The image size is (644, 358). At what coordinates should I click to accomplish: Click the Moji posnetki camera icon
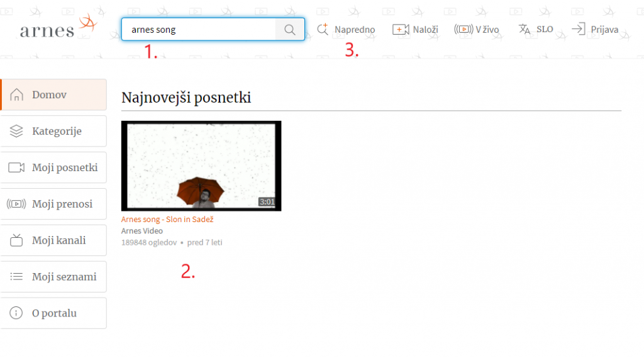[16, 167]
